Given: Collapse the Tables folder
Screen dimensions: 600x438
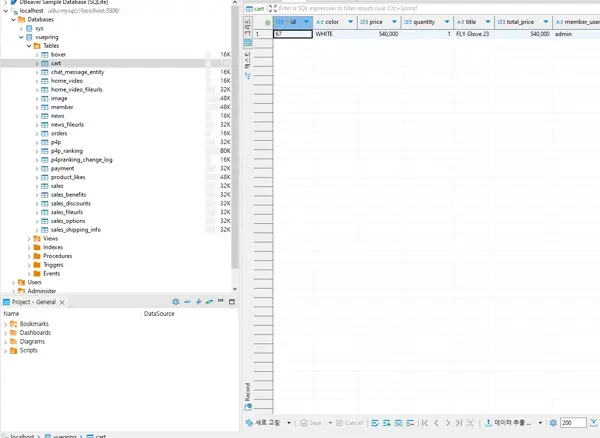Looking at the screenshot, I should [29, 46].
